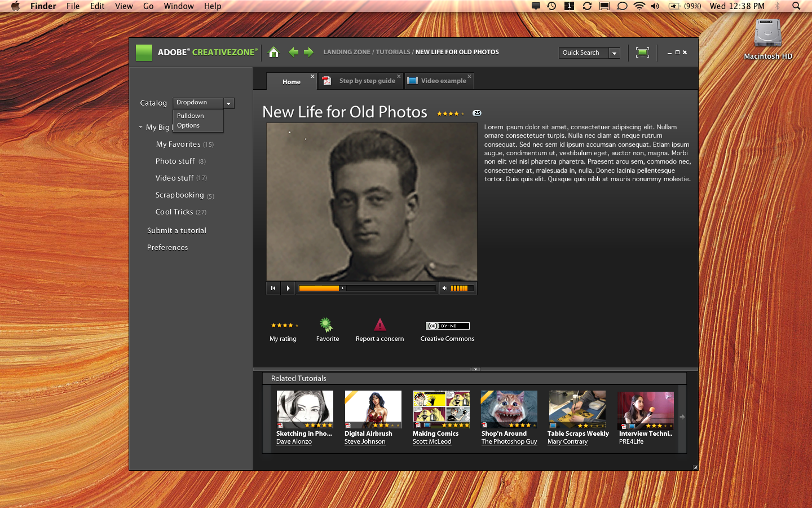Switch to the Home tab
This screenshot has height=508, width=812.
pos(292,82)
